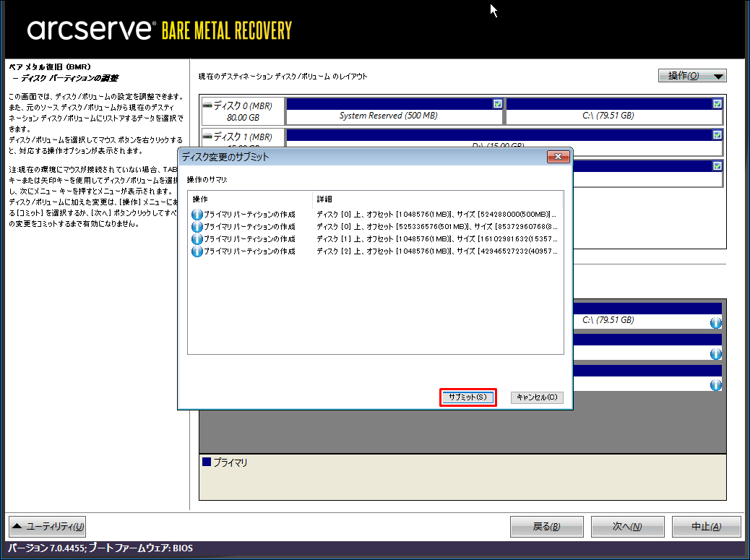Screen dimensions: 750x560
Task: Click the blue プライマリ legend swatch
Action: pos(207,462)
